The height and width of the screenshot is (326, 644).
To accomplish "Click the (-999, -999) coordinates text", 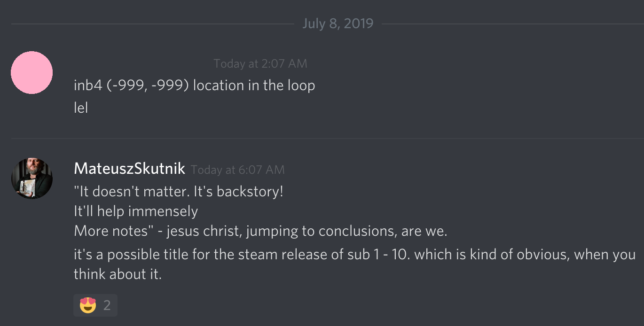I will click(148, 85).
